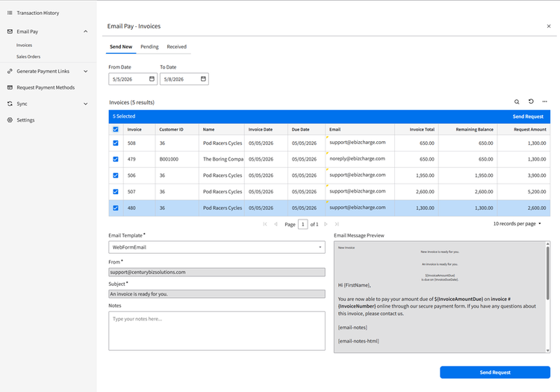The image size is (560, 392).
Task: Click the page number box
Action: click(303, 224)
